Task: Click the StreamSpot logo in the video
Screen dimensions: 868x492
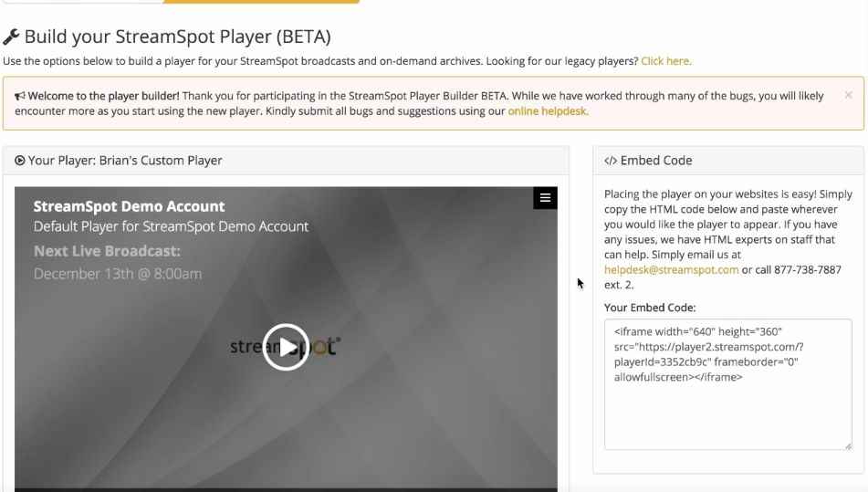Action: (x=286, y=347)
